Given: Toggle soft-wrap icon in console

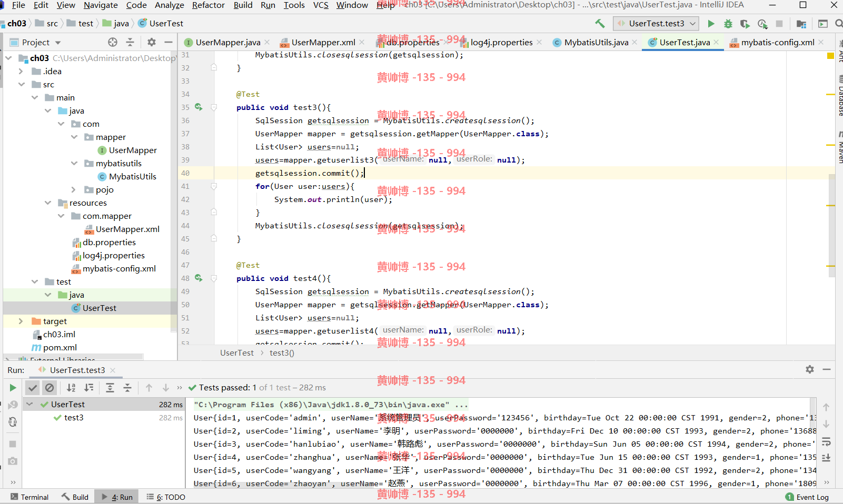Looking at the screenshot, I should click(826, 441).
